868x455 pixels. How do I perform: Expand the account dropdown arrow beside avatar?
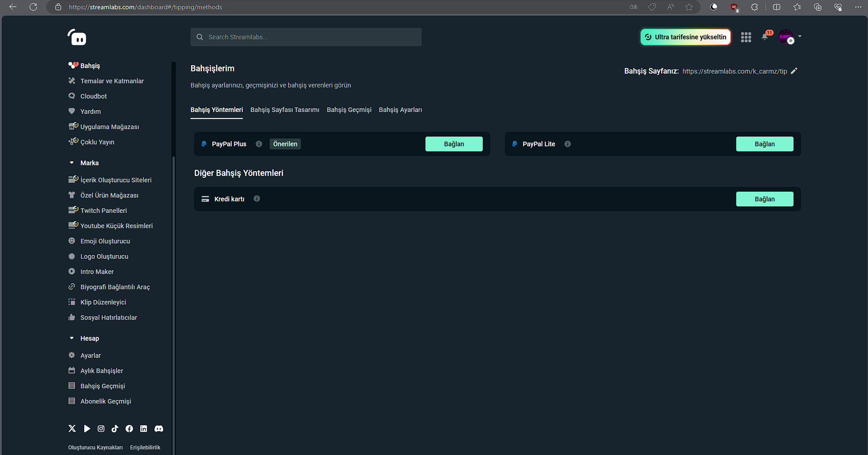800,36
